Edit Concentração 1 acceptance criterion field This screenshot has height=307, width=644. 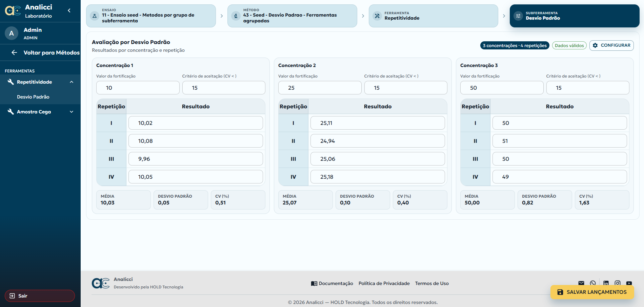[224, 88]
